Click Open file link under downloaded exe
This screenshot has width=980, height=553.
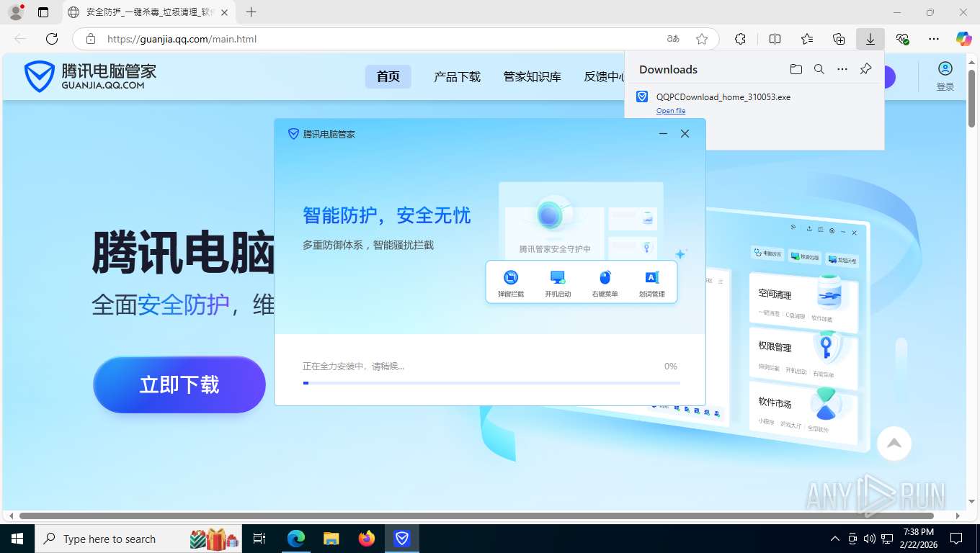(671, 111)
